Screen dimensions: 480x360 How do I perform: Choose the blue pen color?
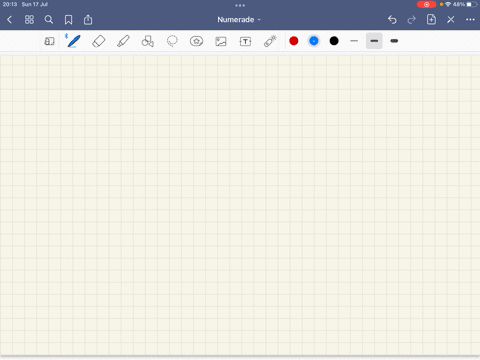click(314, 41)
